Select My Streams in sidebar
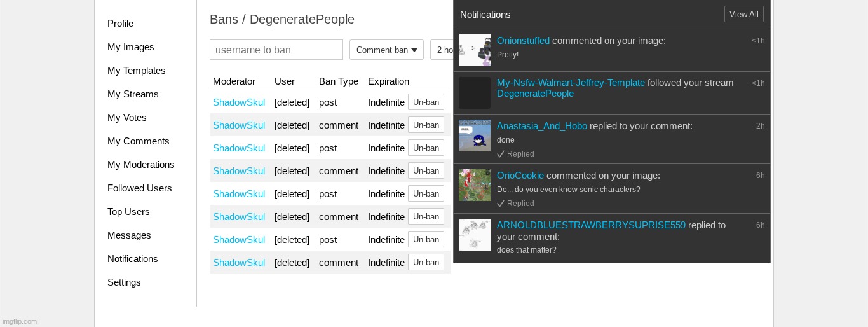The image size is (868, 327). click(x=132, y=94)
